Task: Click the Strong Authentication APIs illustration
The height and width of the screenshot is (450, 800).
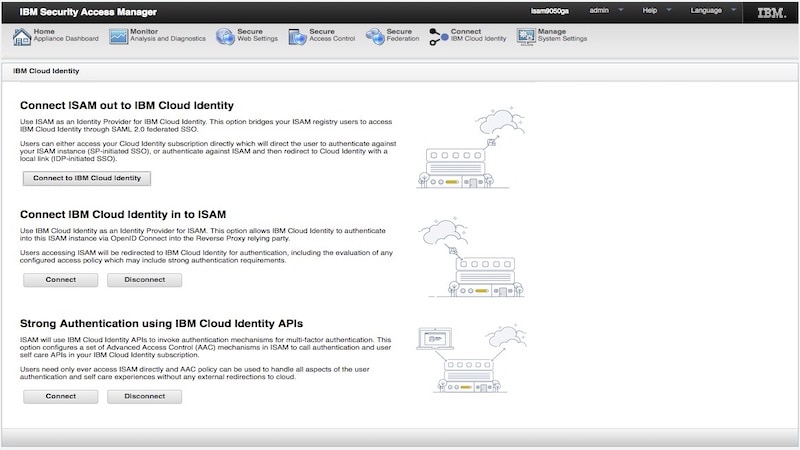Action: 472,359
